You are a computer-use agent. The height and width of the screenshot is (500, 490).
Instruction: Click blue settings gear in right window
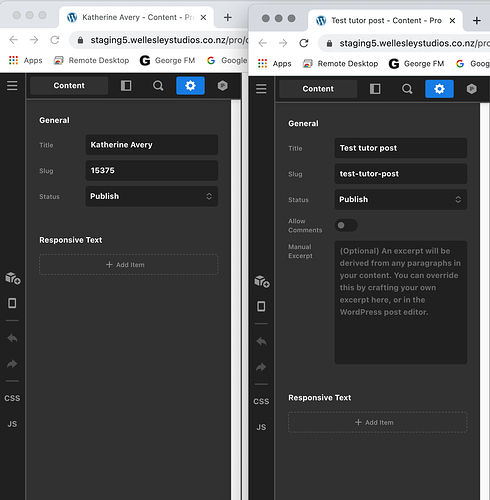[439, 89]
